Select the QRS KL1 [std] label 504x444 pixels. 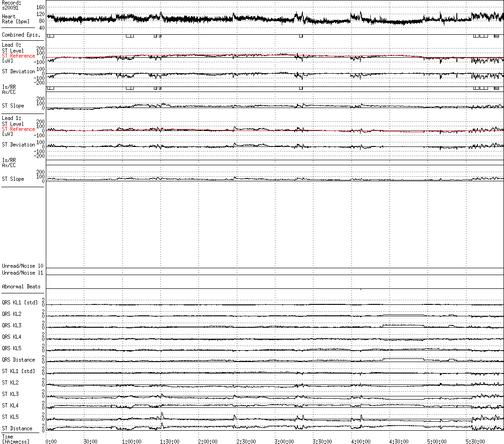point(20,303)
